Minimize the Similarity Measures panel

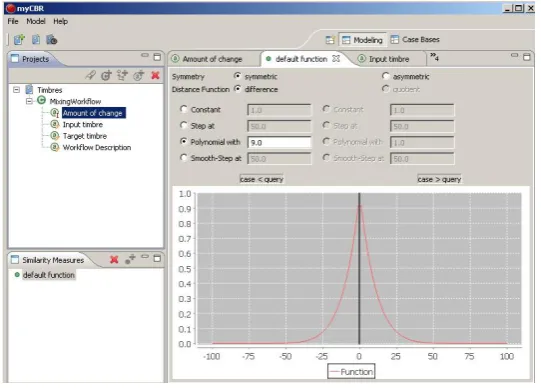145,256
